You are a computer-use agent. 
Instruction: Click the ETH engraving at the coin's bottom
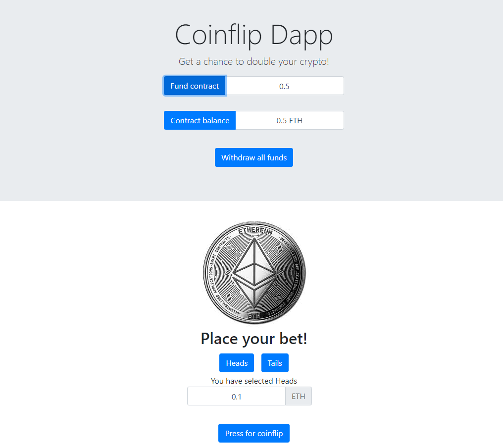pos(254,316)
